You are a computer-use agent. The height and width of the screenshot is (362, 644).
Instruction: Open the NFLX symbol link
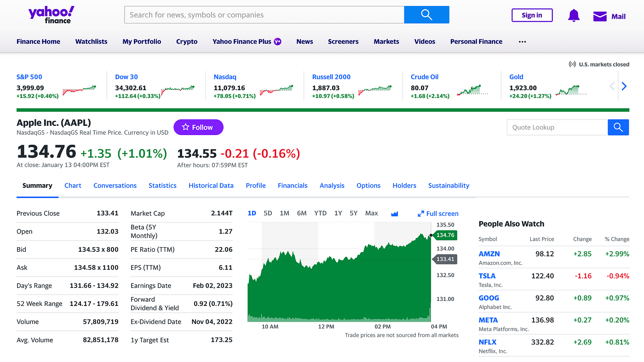click(x=488, y=342)
